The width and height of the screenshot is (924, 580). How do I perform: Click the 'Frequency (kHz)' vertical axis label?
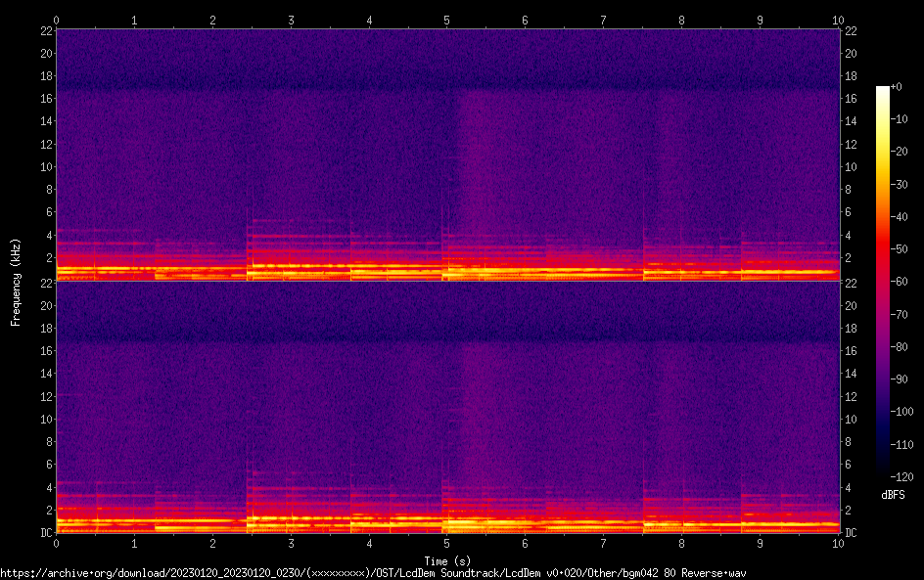16,281
